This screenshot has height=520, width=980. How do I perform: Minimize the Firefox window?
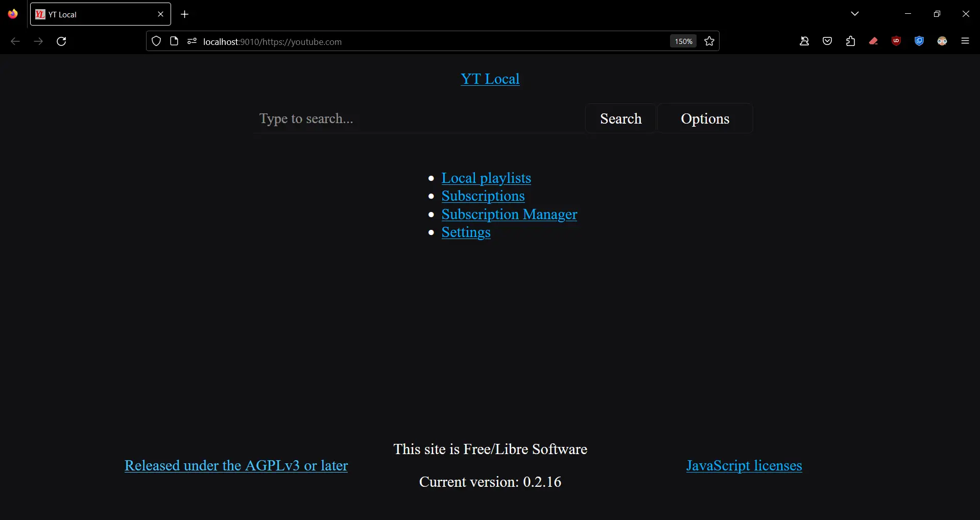908,14
